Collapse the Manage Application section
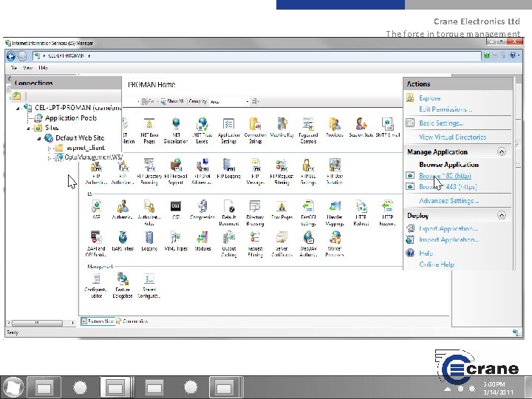 [502, 151]
